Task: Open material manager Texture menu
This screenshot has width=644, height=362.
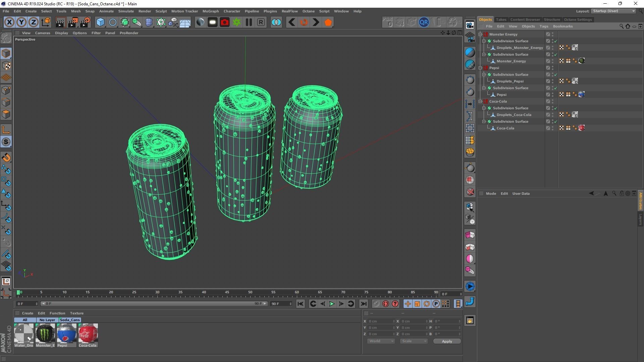Action: [76, 313]
